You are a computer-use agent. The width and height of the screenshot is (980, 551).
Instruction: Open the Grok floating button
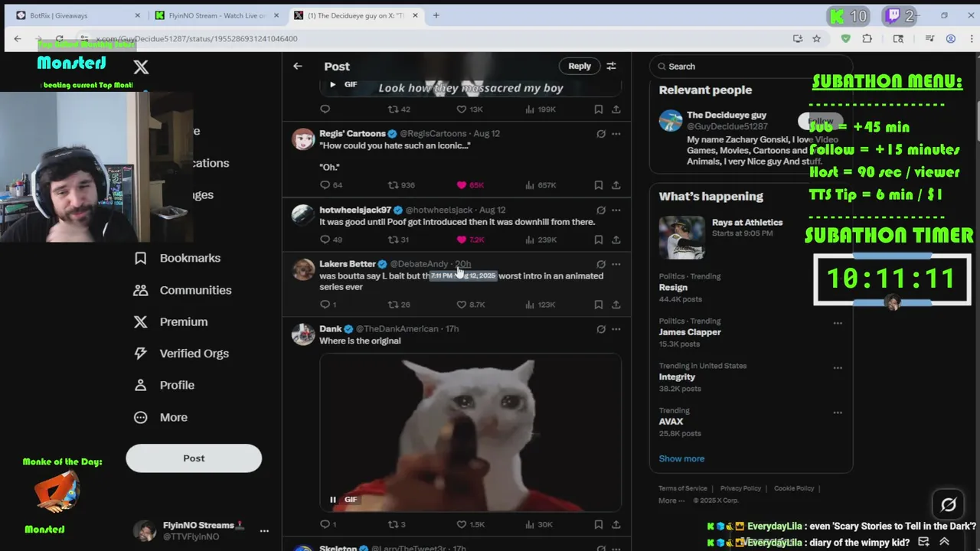click(x=948, y=504)
